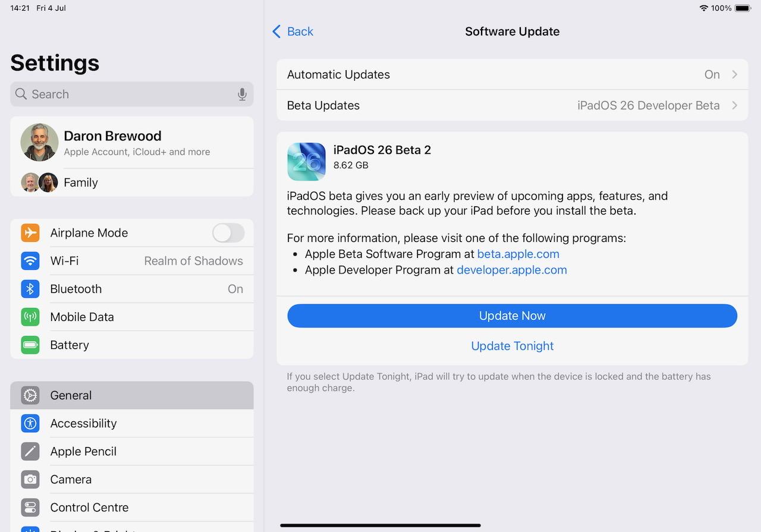Tap the Apple Pencil icon
Image resolution: width=761 pixels, height=532 pixels.
point(30,451)
